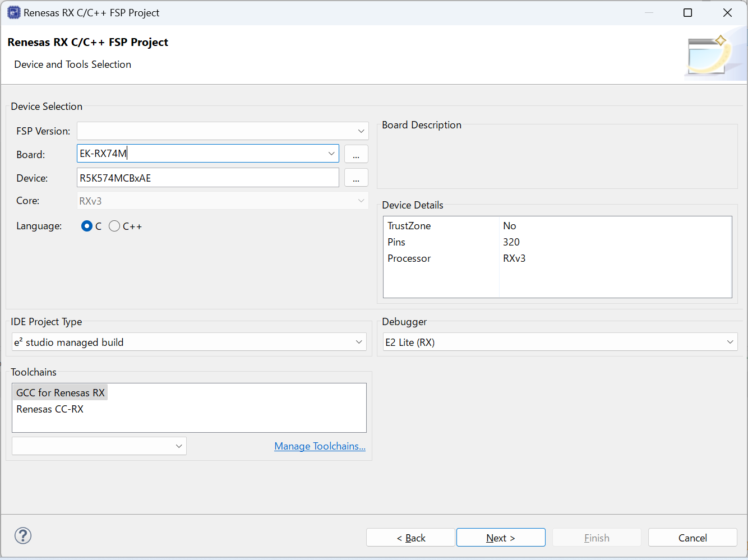The height and width of the screenshot is (560, 748).
Task: Select the C language radio button
Action: [87, 226]
